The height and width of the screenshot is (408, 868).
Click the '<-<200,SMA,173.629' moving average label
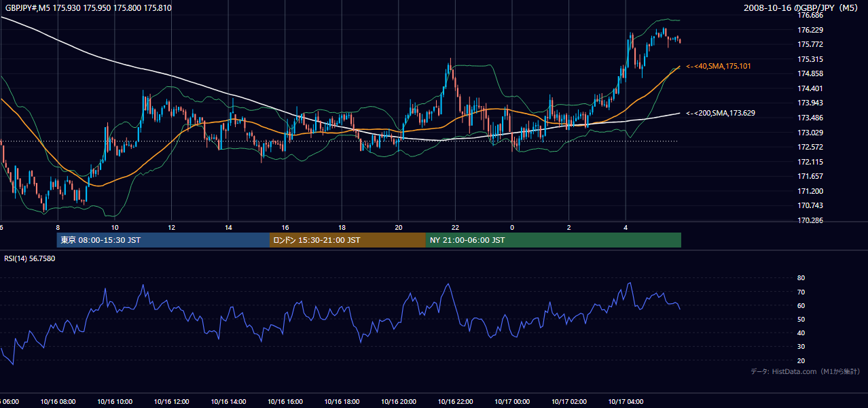(x=721, y=113)
